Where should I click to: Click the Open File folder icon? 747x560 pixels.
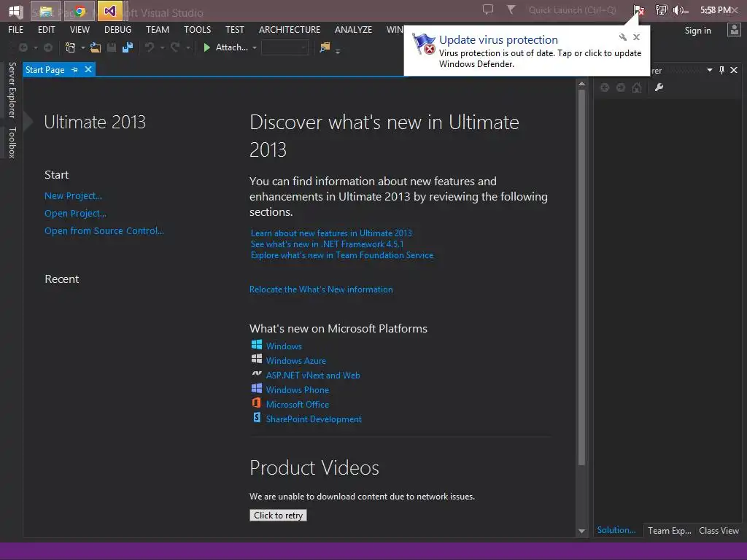[96, 47]
